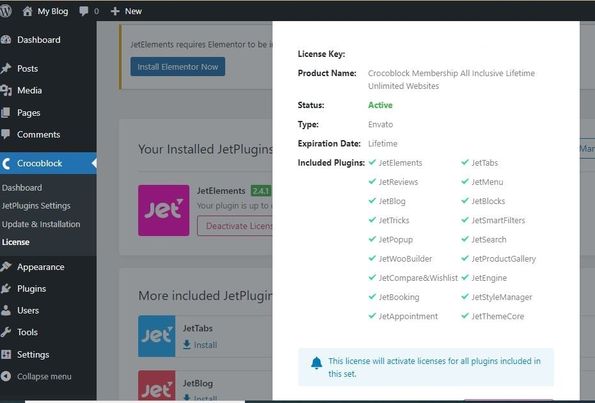This screenshot has width=595, height=403.
Task: Open Update & Installation submenu item
Action: click(x=41, y=224)
